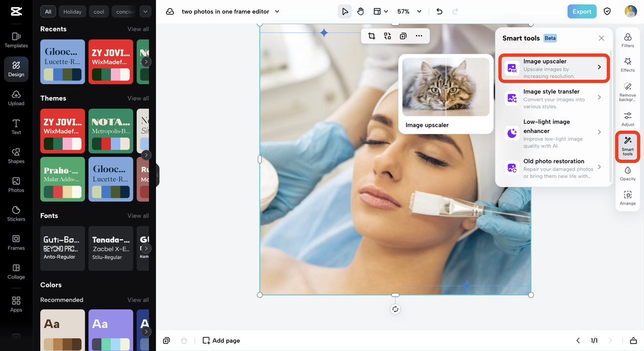Open the project name dropdown
Screen dimensions: 644x351
pos(277,12)
